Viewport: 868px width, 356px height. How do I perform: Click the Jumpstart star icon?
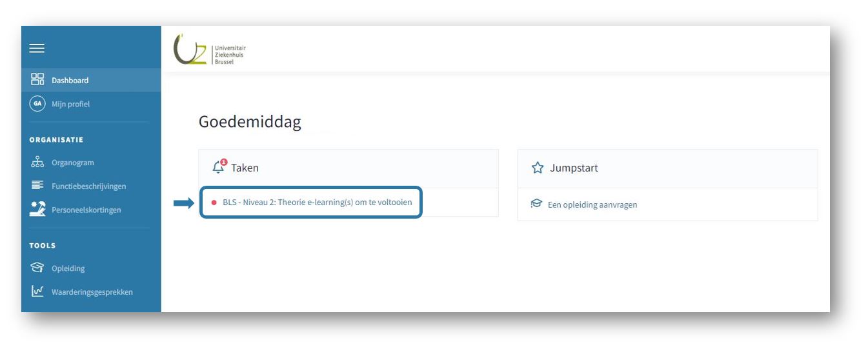click(537, 168)
